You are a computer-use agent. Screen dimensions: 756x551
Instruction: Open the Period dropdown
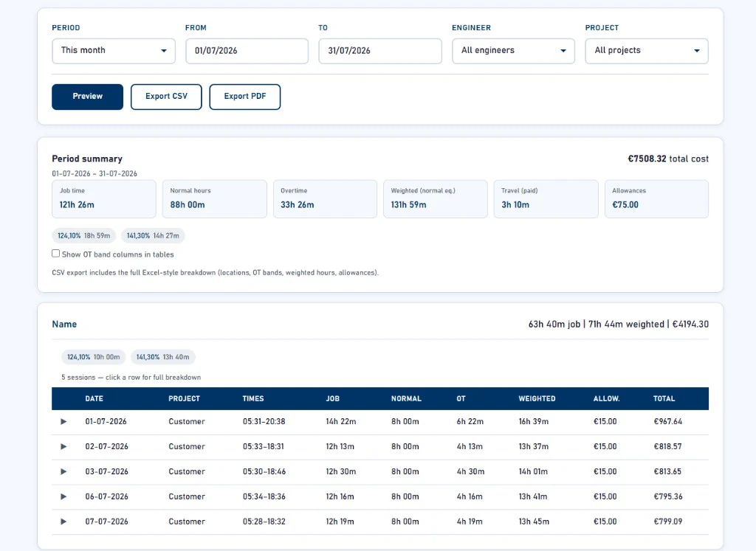(114, 51)
